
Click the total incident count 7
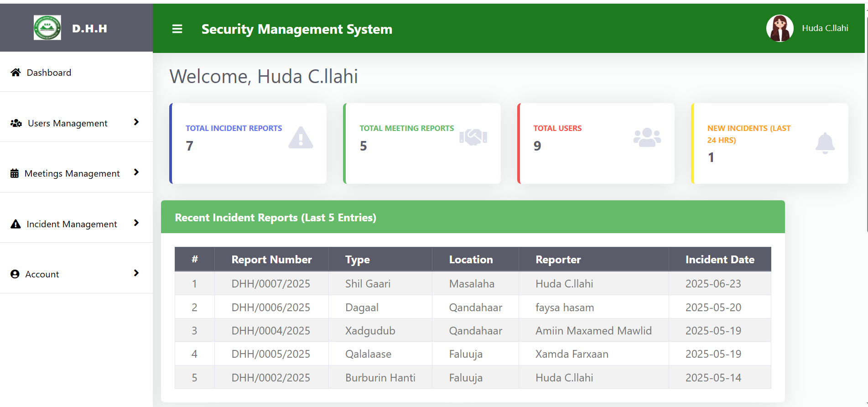190,146
